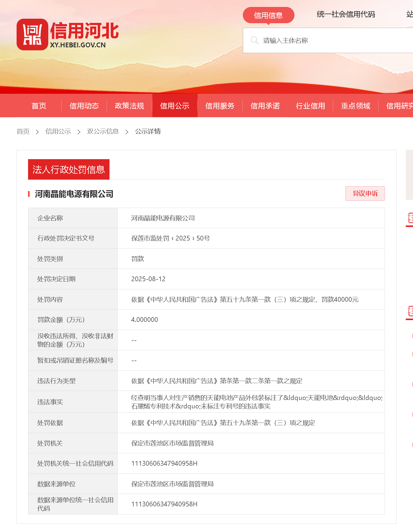Screen dimensions: 413x532
Task: Click the 数据来源单位统一社会信用代码 value cell
Action: pos(251,504)
